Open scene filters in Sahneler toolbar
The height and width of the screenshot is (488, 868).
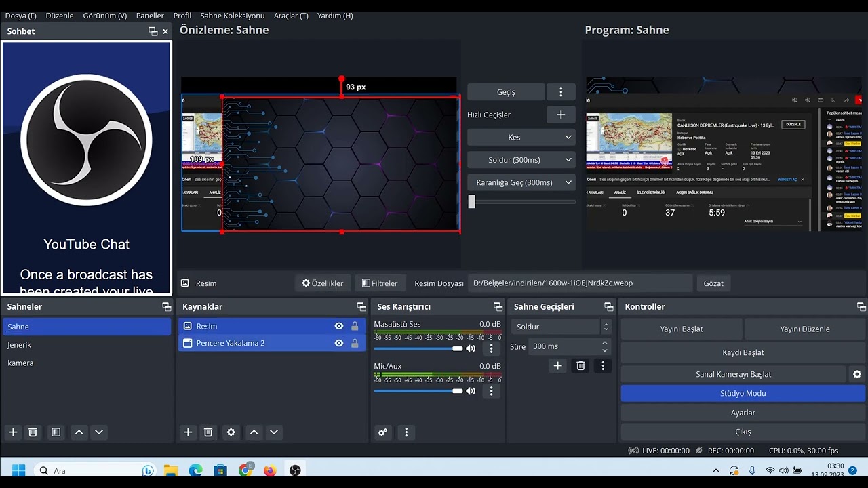56,432
